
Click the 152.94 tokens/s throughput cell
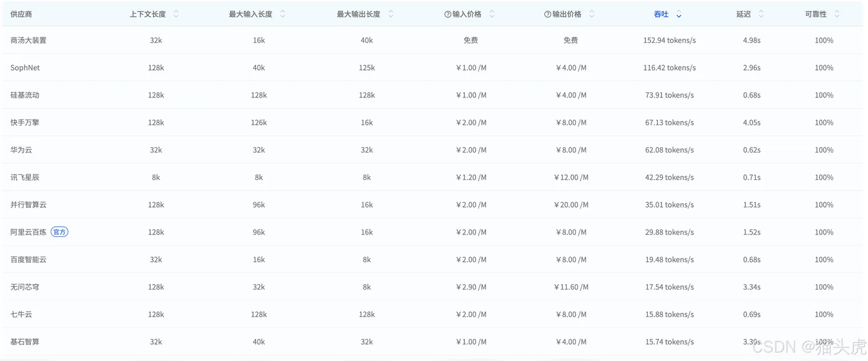click(x=669, y=40)
